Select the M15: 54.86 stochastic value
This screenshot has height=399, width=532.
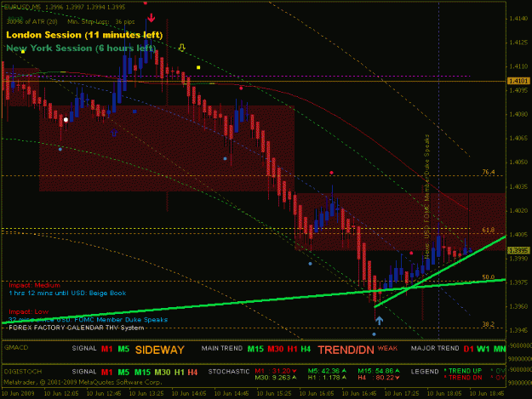click(379, 371)
